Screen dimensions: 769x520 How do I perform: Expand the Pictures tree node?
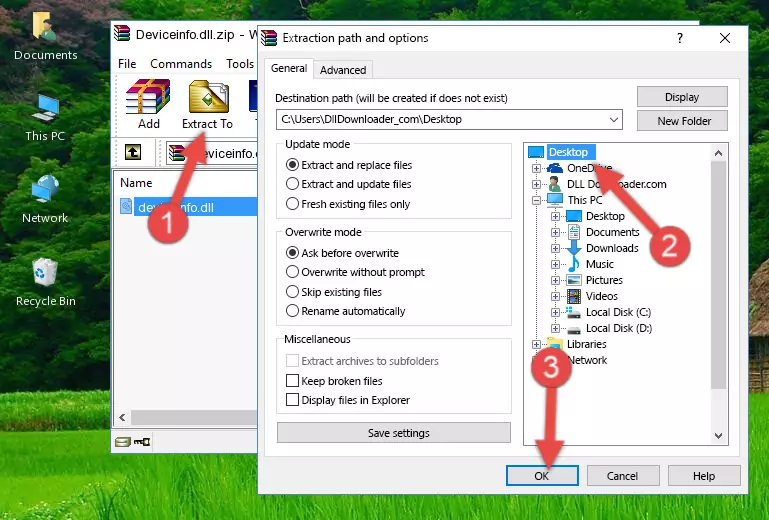click(x=555, y=281)
